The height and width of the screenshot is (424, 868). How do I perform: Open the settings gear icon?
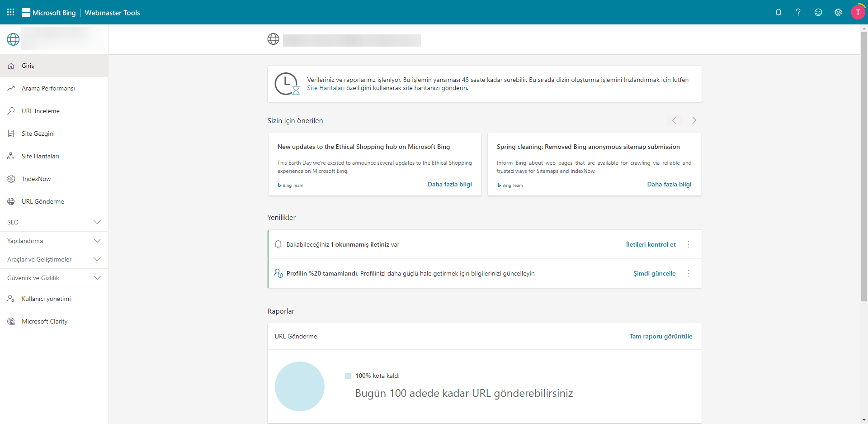[838, 12]
